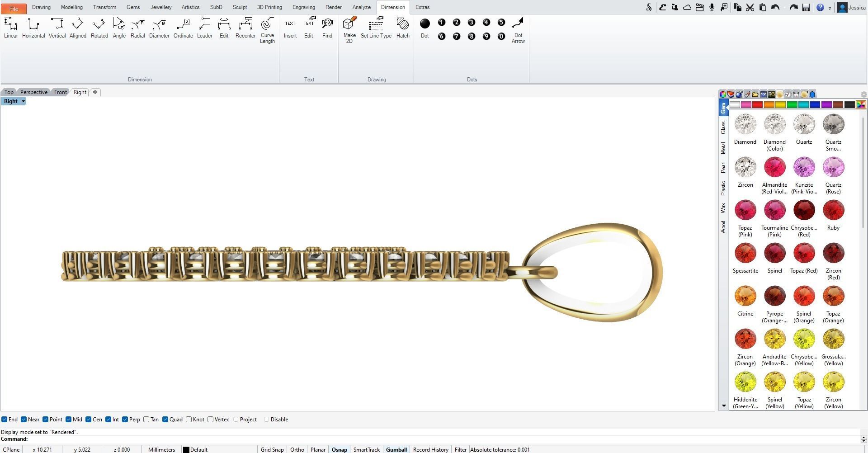This screenshot has width=868, height=453.
Task: Run the Make 2D drawing tool
Action: pos(349,31)
